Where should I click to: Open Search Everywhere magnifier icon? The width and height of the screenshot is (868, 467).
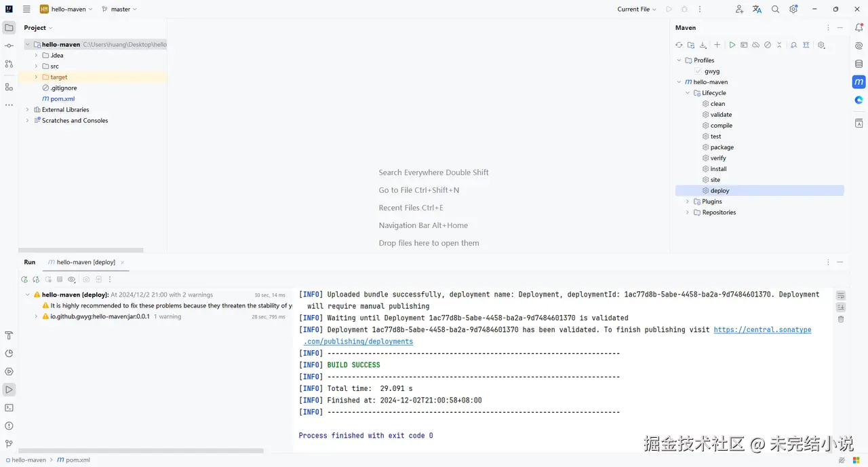(x=775, y=10)
